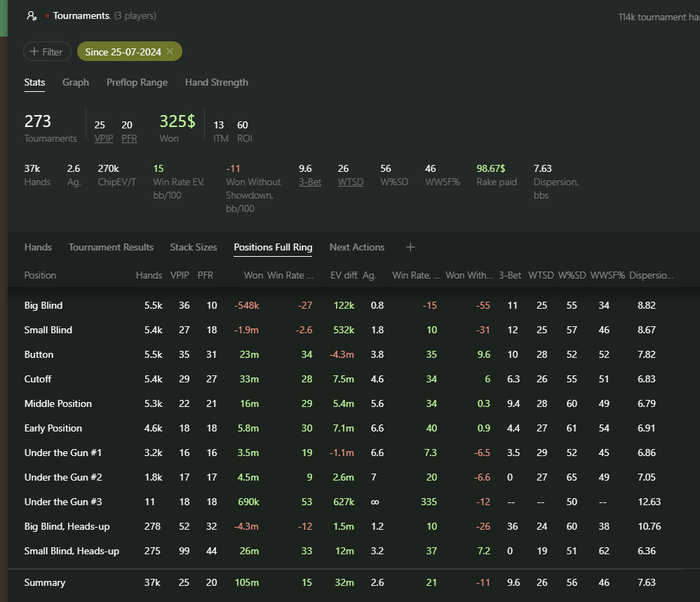Remove the Since 25-07-2024 filter chip
The width and height of the screenshot is (700, 602).
click(x=170, y=51)
